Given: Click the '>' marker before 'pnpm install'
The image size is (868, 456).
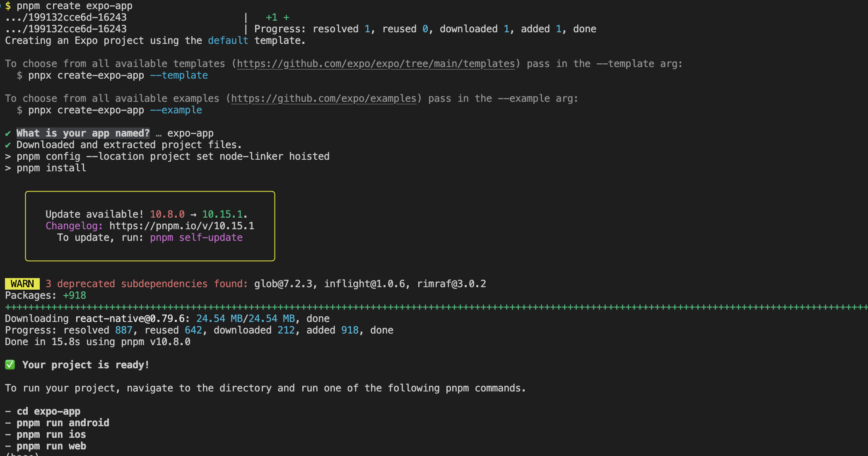Looking at the screenshot, I should (8, 168).
